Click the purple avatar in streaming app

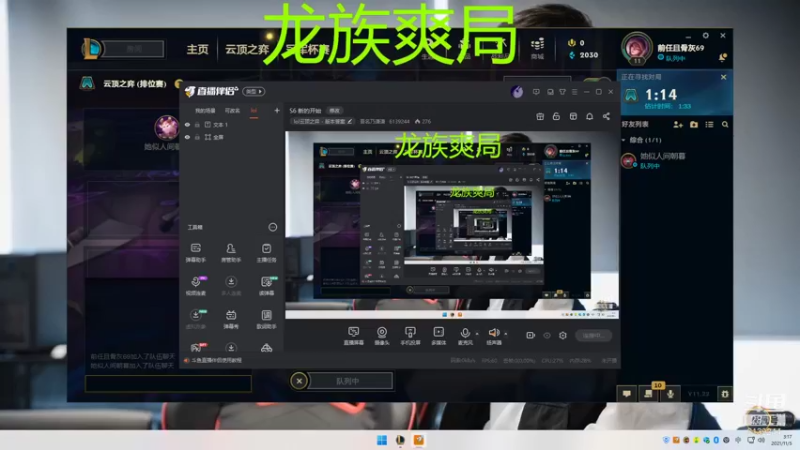tap(517, 92)
